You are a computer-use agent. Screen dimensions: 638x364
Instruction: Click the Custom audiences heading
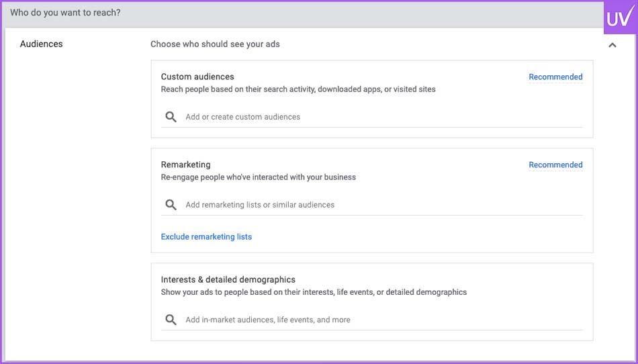click(197, 77)
